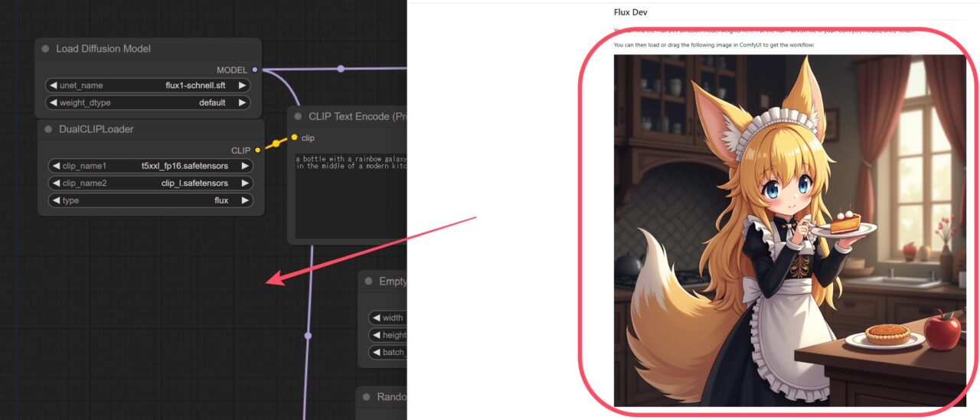Select next clip_name2 with right arrow
Image resolution: width=980 pixels, height=420 pixels.
point(245,183)
